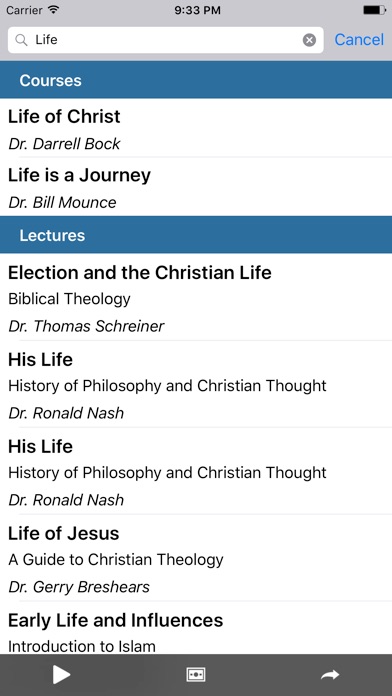Image resolution: width=392 pixels, height=696 pixels.
Task: Tap the play icon in bottom toolbar
Action: point(61,675)
